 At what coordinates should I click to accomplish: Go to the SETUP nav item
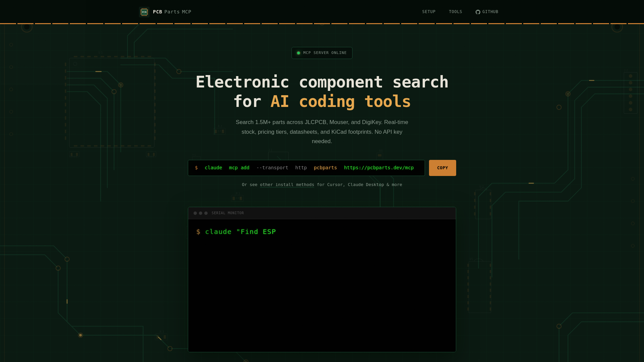click(429, 12)
